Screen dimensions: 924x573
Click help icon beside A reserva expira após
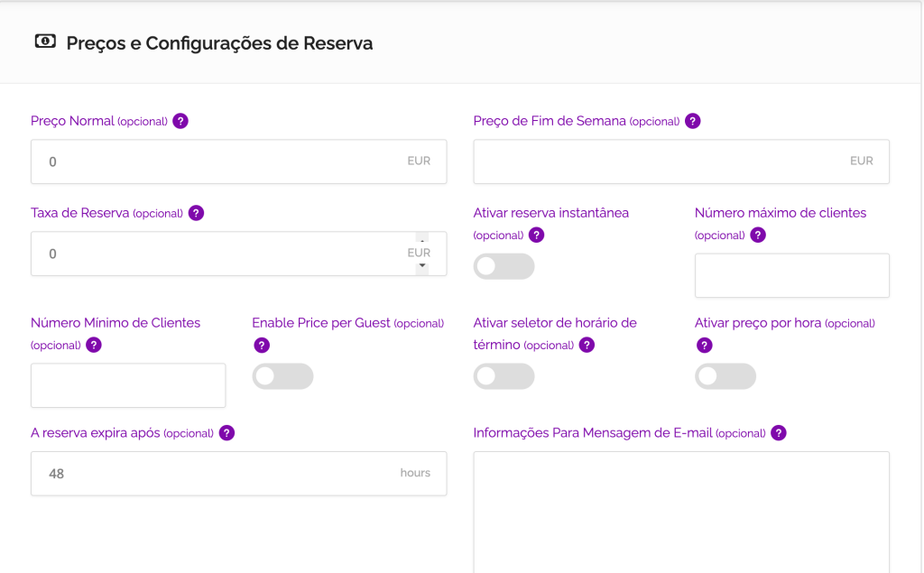226,432
